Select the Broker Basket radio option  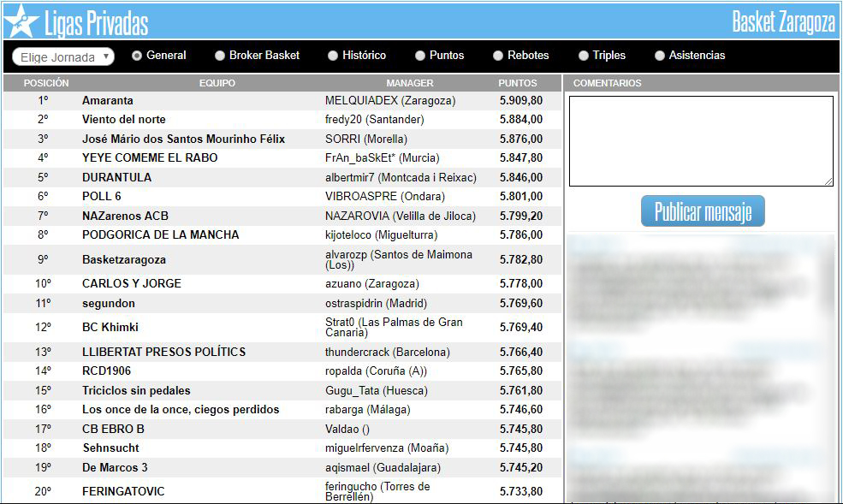point(220,56)
